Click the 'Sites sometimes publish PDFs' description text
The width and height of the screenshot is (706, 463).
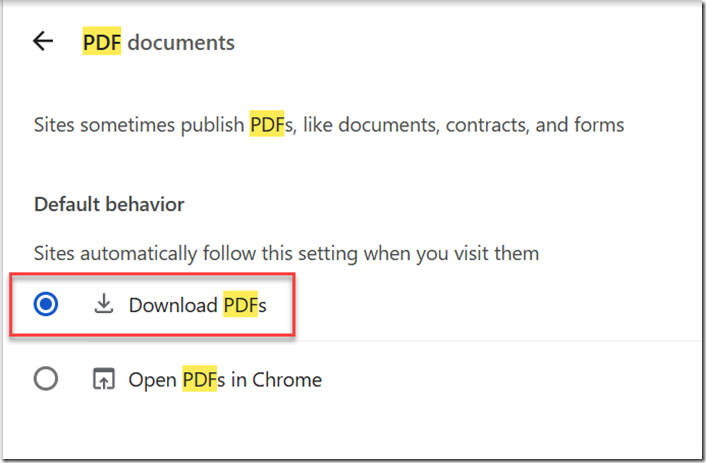[x=329, y=125]
